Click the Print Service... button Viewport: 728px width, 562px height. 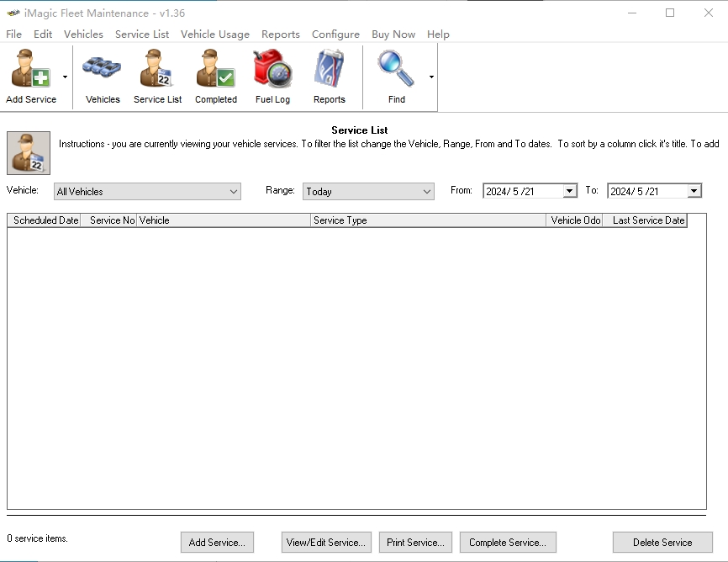[x=415, y=543]
